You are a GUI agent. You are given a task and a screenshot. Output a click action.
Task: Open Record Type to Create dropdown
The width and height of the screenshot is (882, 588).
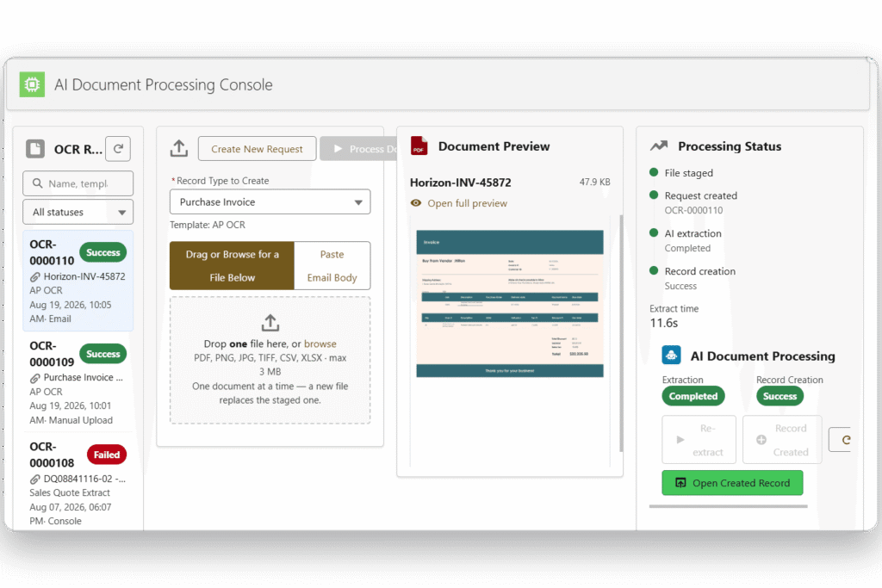tap(270, 201)
